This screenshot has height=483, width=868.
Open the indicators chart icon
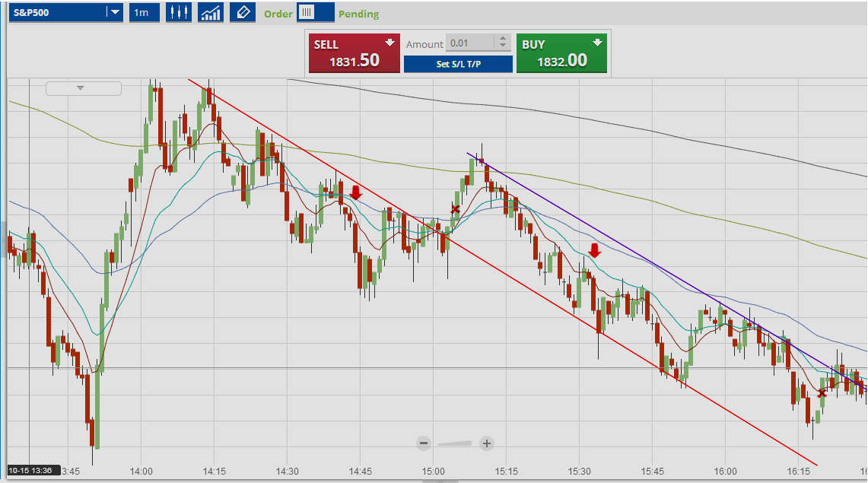[x=211, y=12]
